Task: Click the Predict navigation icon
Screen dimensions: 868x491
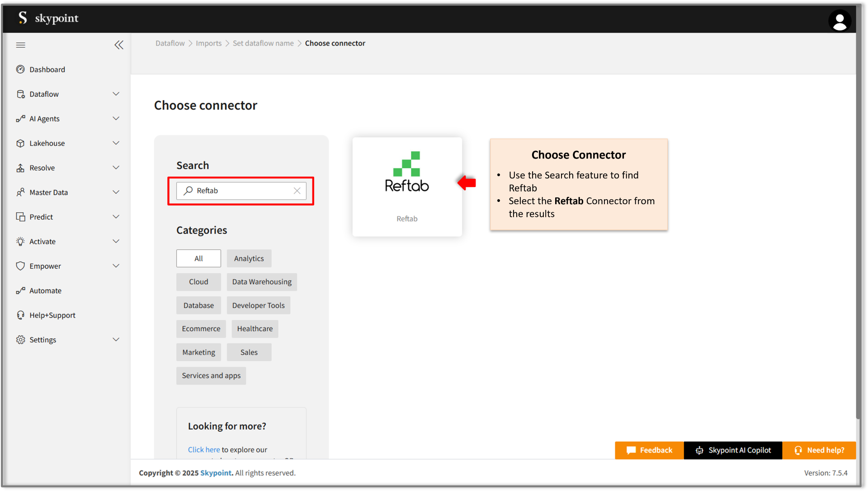Action: click(20, 216)
